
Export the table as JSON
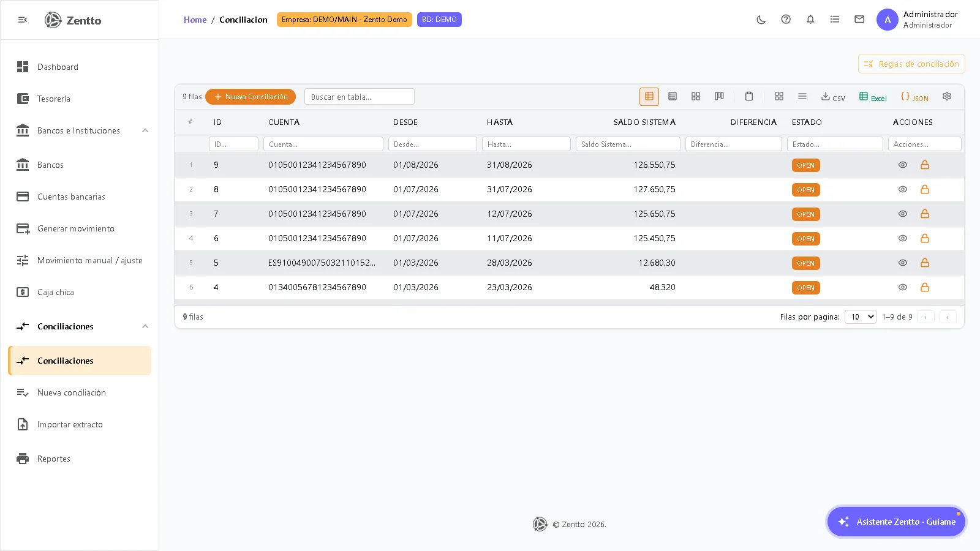pyautogui.click(x=914, y=97)
